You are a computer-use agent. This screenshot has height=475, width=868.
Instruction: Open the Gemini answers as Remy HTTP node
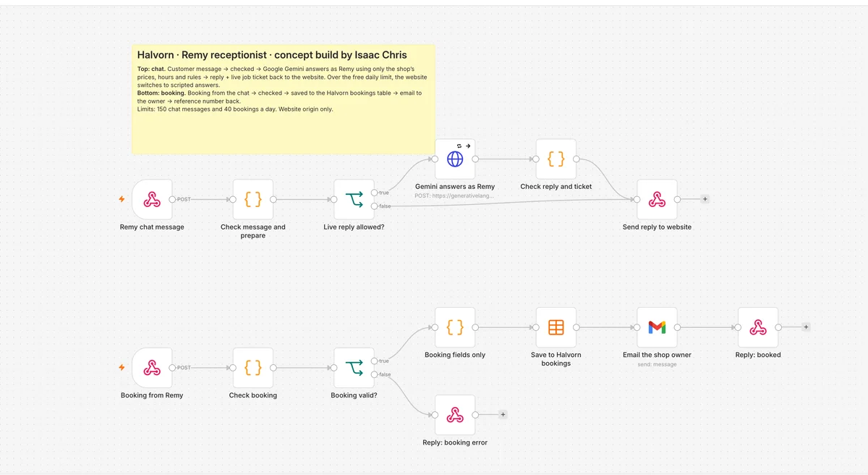coord(455,159)
